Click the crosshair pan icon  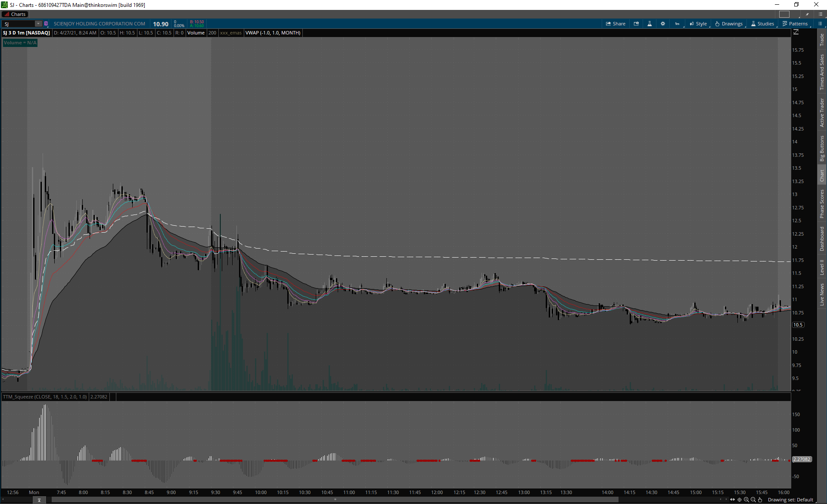coord(740,500)
